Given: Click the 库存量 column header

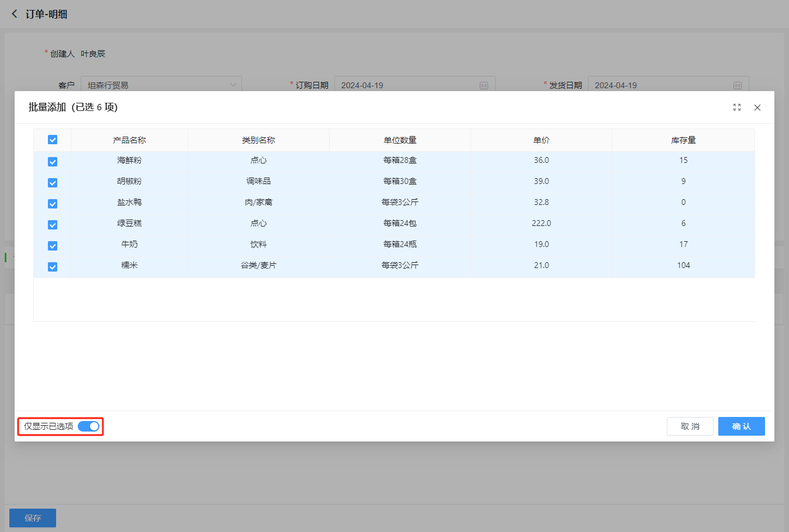Looking at the screenshot, I should click(x=683, y=140).
